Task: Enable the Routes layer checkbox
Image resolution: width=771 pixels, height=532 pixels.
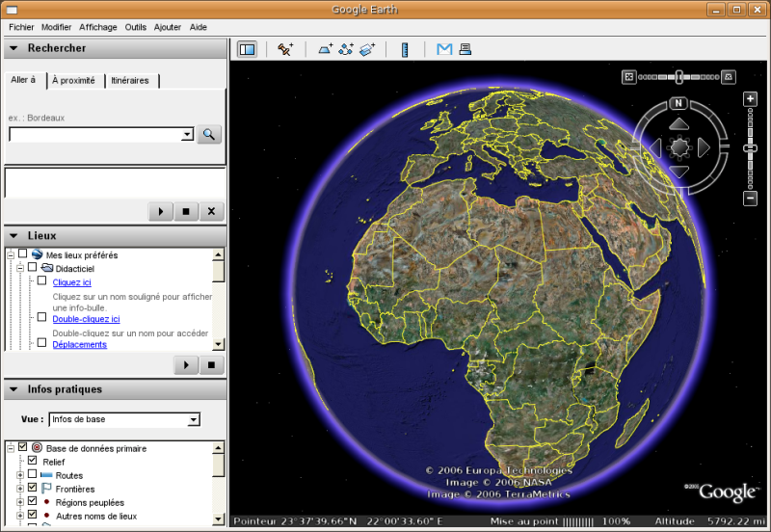Action: coord(33,474)
